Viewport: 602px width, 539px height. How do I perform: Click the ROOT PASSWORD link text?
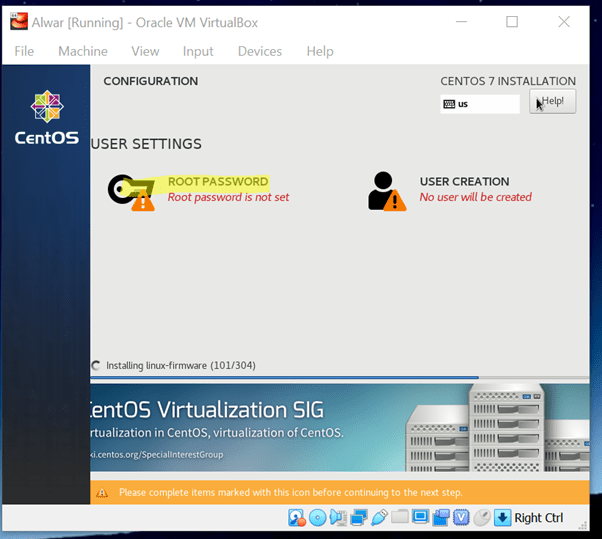click(217, 182)
